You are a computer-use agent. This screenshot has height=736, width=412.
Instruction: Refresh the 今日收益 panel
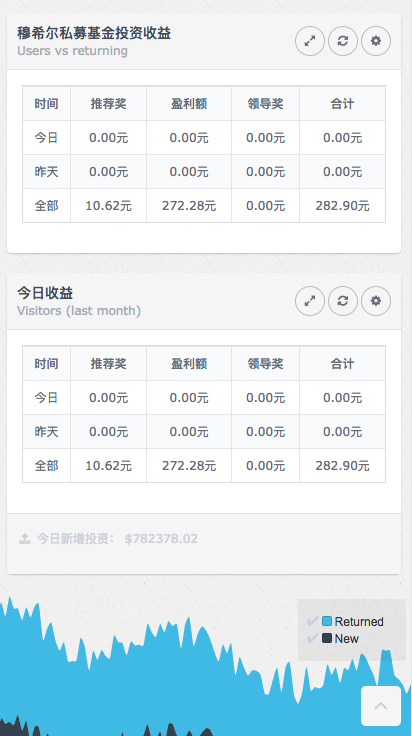[x=343, y=301]
